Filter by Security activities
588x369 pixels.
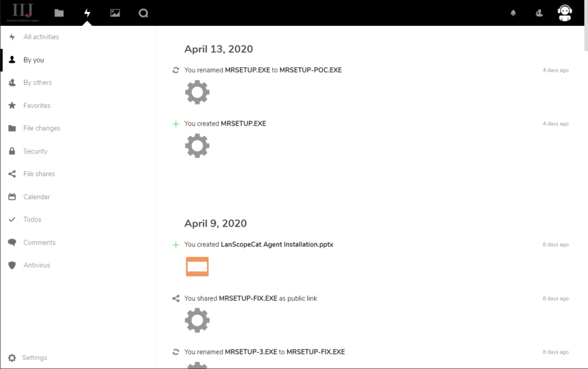tap(35, 152)
